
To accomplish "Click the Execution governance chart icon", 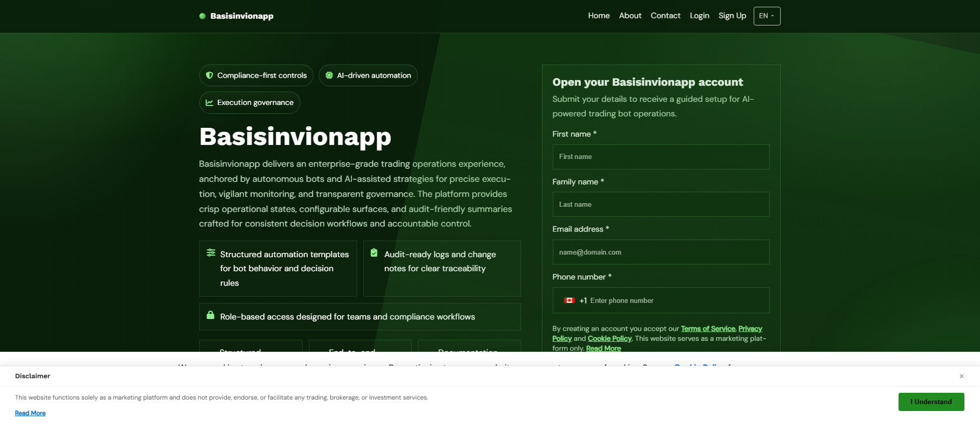I will (x=209, y=102).
